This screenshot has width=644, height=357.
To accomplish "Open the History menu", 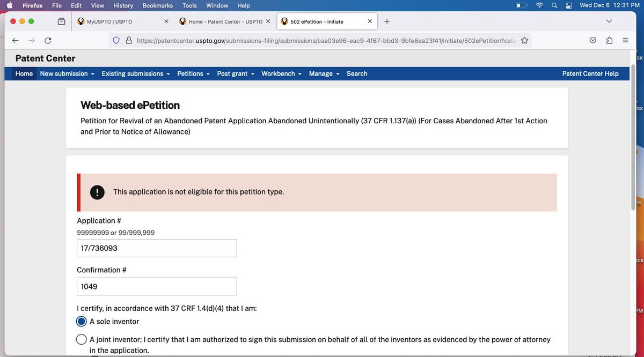I will click(123, 5).
